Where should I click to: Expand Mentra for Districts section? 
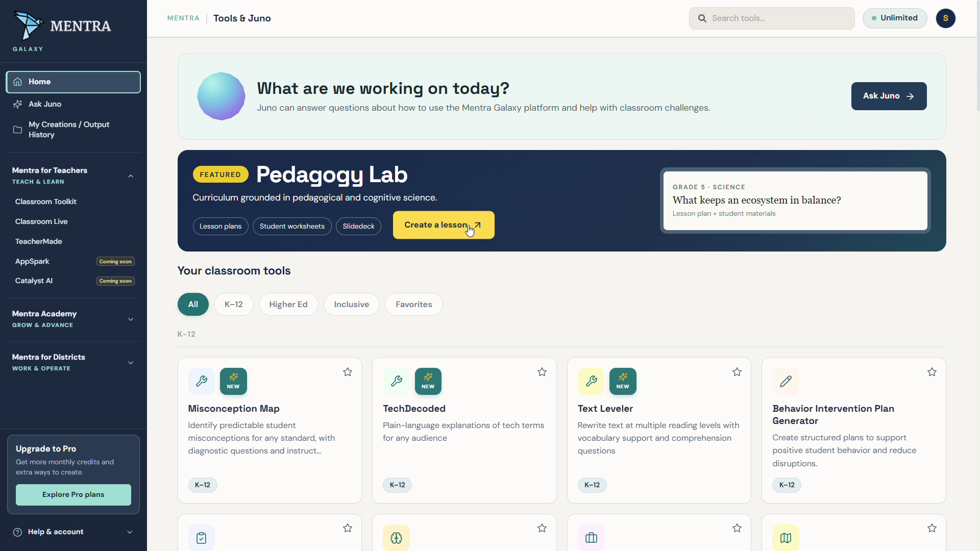click(131, 363)
